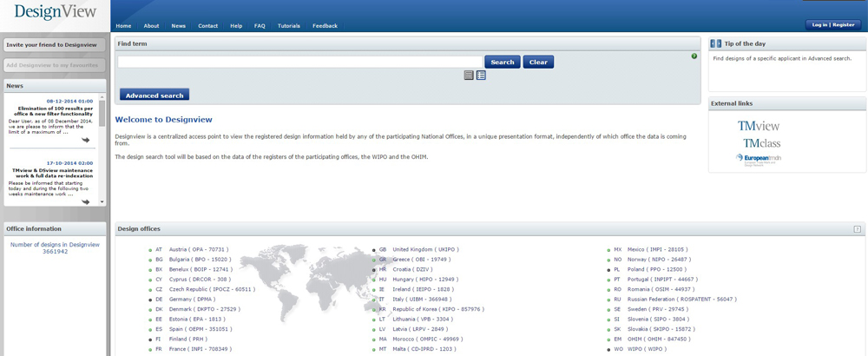Open the Help menu item
The height and width of the screenshot is (356, 868).
click(236, 26)
